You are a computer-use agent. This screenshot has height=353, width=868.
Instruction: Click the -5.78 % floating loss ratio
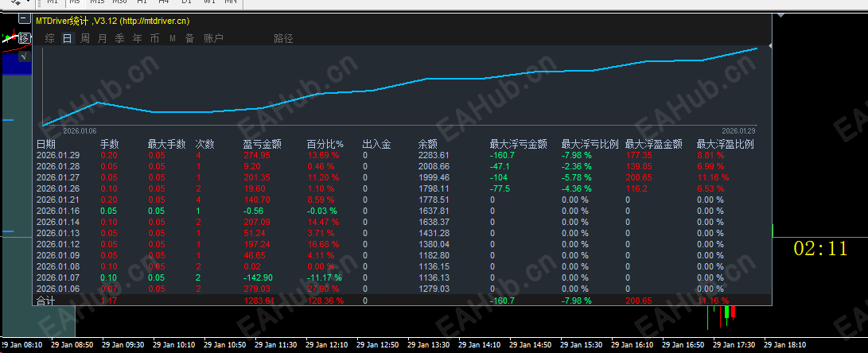click(x=576, y=177)
